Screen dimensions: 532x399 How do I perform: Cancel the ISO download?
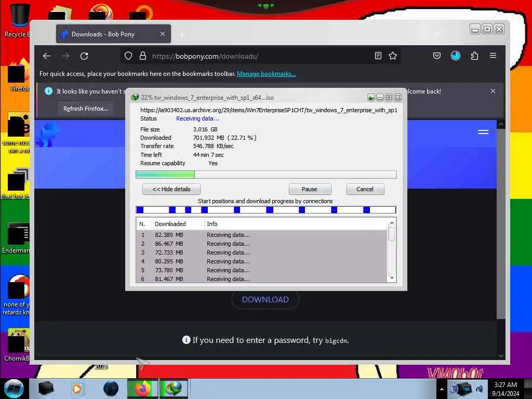point(365,189)
